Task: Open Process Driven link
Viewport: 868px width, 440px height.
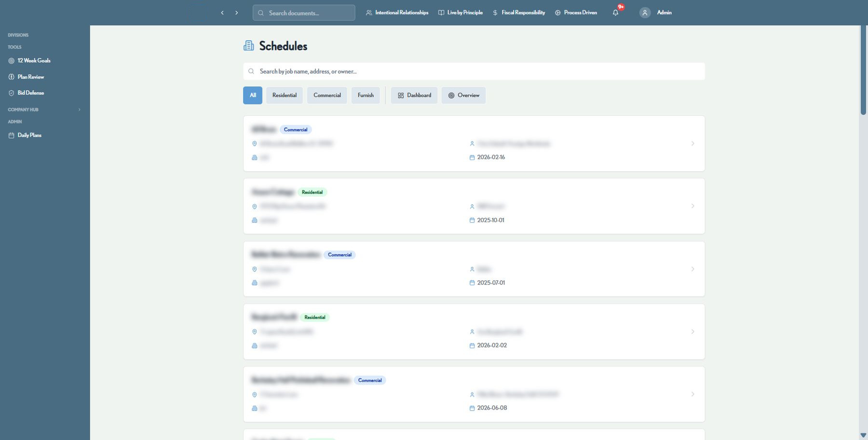Action: pos(576,13)
